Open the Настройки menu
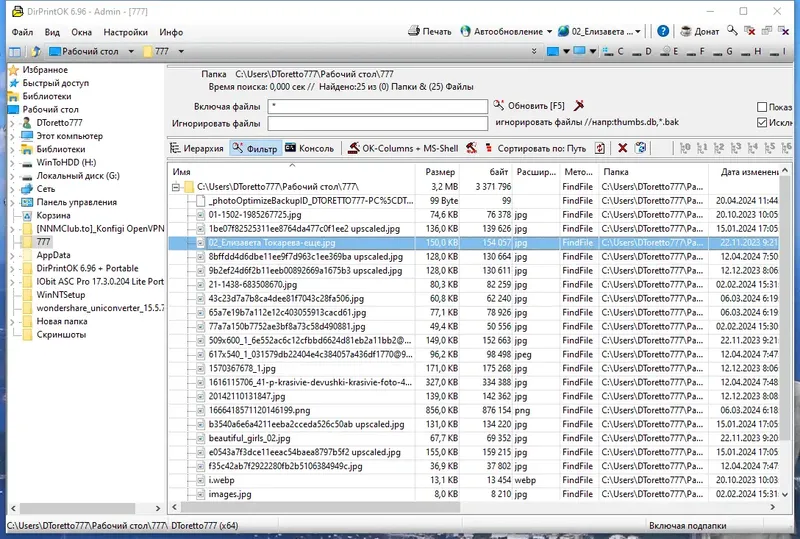800x539 pixels. 126,32
